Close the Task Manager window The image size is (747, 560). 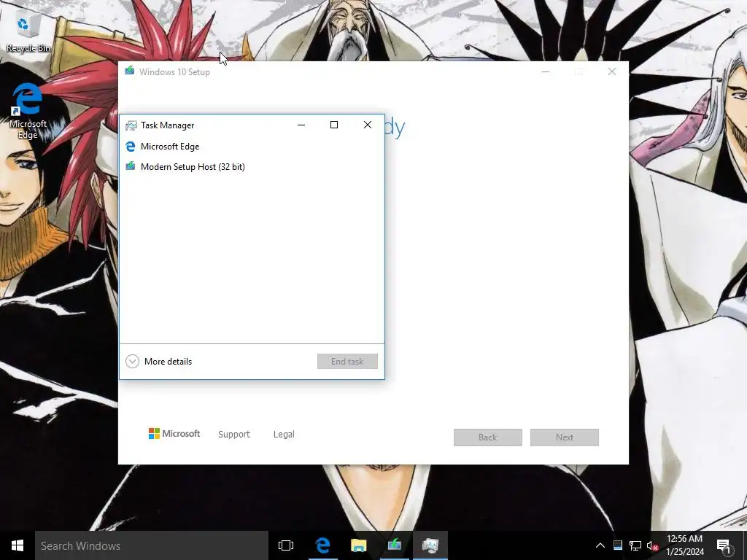click(368, 125)
